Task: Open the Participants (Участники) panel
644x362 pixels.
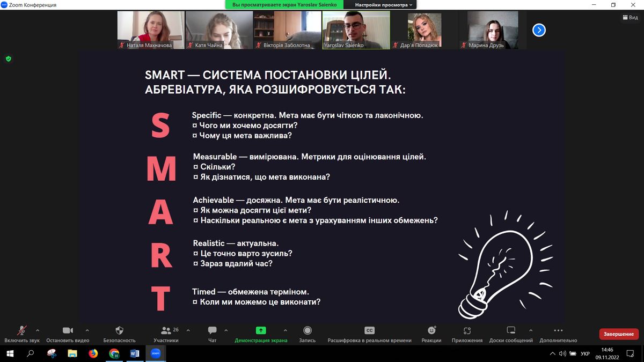Action: (x=166, y=331)
